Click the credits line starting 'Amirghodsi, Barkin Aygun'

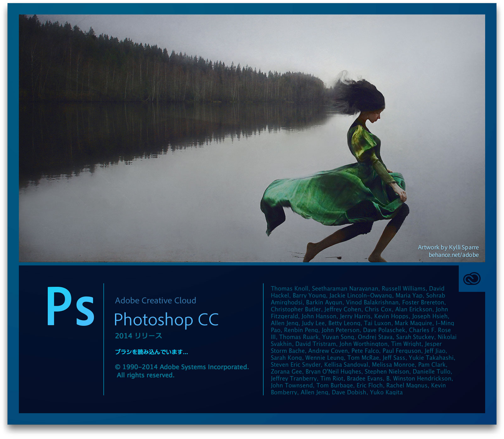[x=358, y=303]
